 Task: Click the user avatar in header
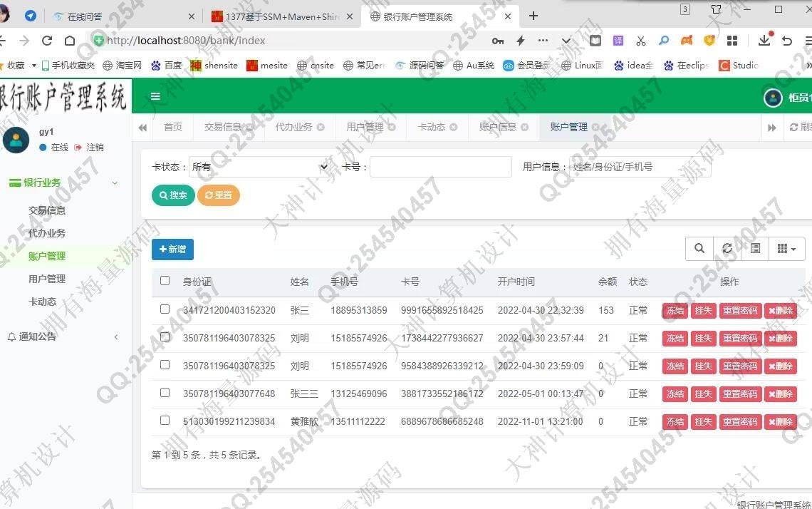(x=773, y=97)
